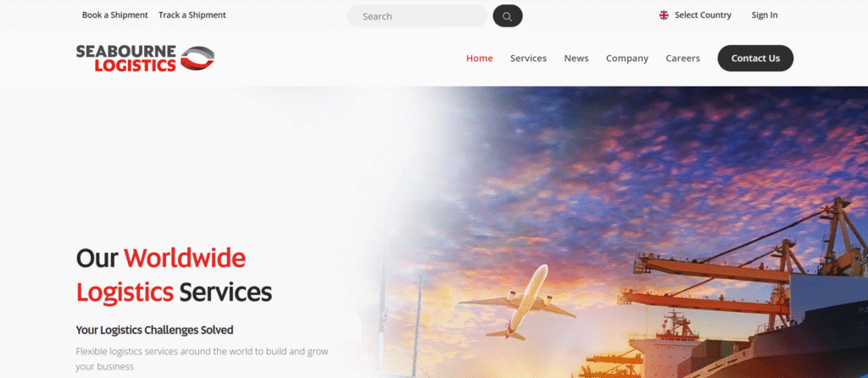868x378 pixels.
Task: Expand the Company menu
Action: pos(626,58)
